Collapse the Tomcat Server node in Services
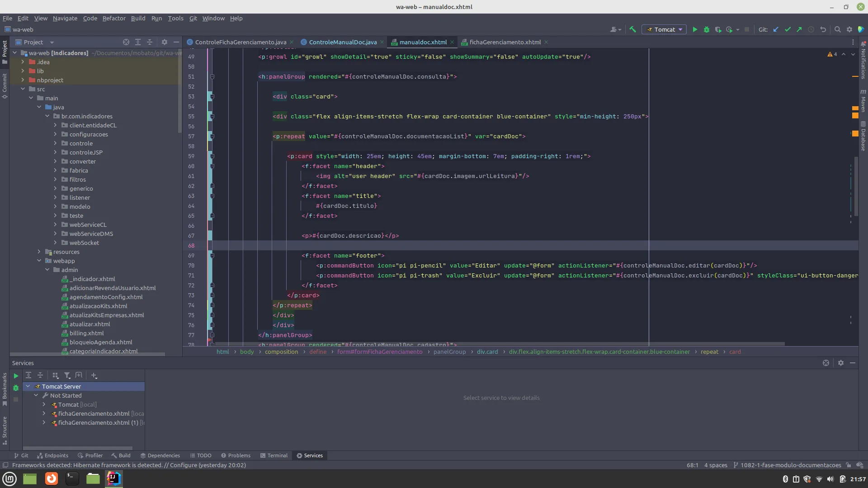868x488 pixels. pyautogui.click(x=28, y=386)
